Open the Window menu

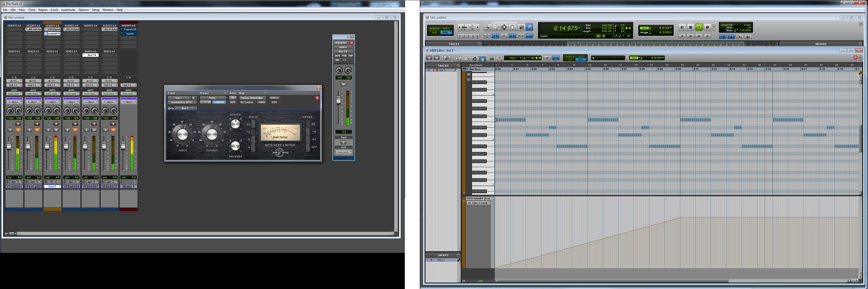click(x=108, y=10)
